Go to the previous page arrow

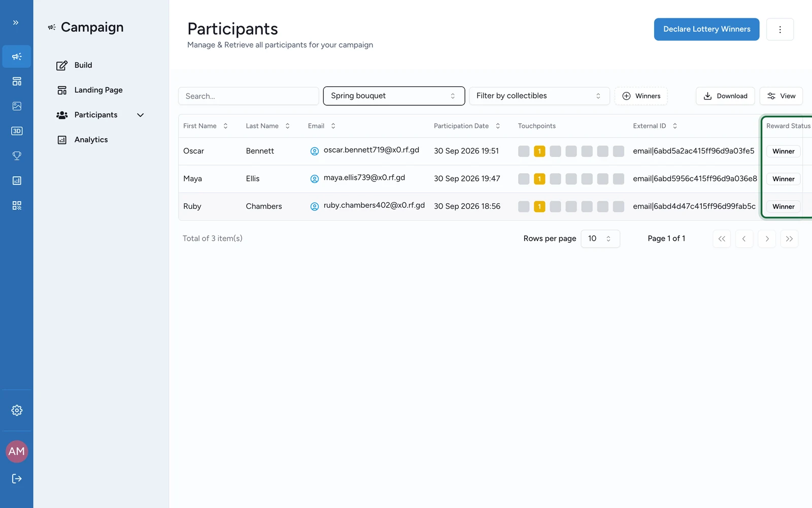[x=744, y=239]
